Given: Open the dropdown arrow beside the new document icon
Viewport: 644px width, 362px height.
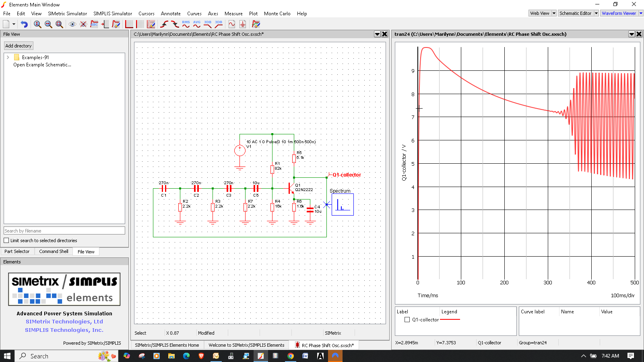Looking at the screenshot, I should tap(14, 24).
